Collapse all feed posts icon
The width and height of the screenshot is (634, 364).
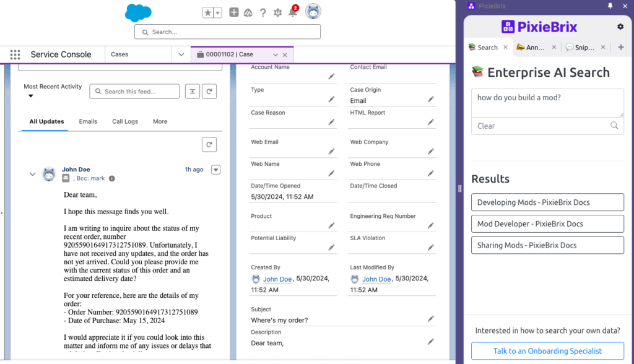click(192, 91)
